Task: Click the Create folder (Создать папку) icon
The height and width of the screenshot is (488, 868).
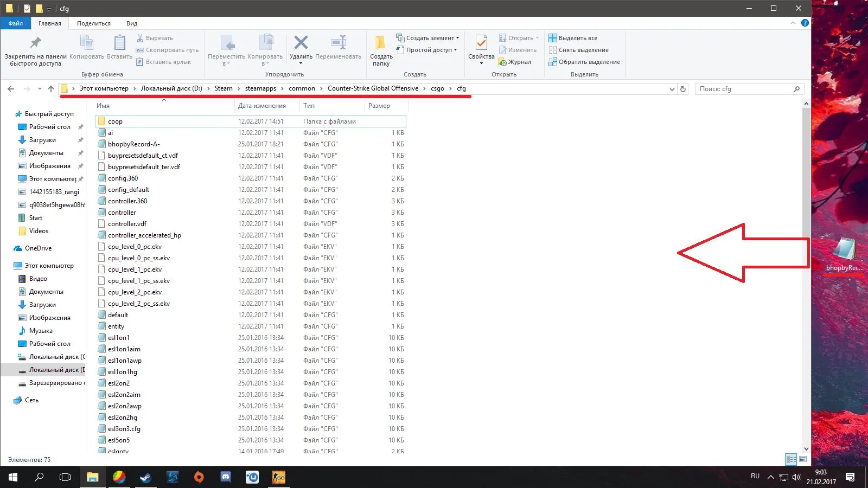Action: (381, 42)
